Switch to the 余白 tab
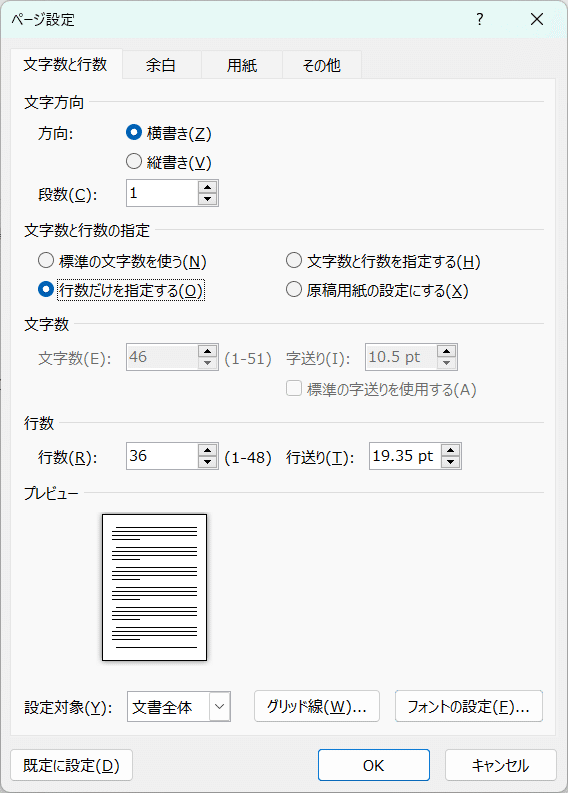This screenshot has height=793, width=568. point(161,65)
